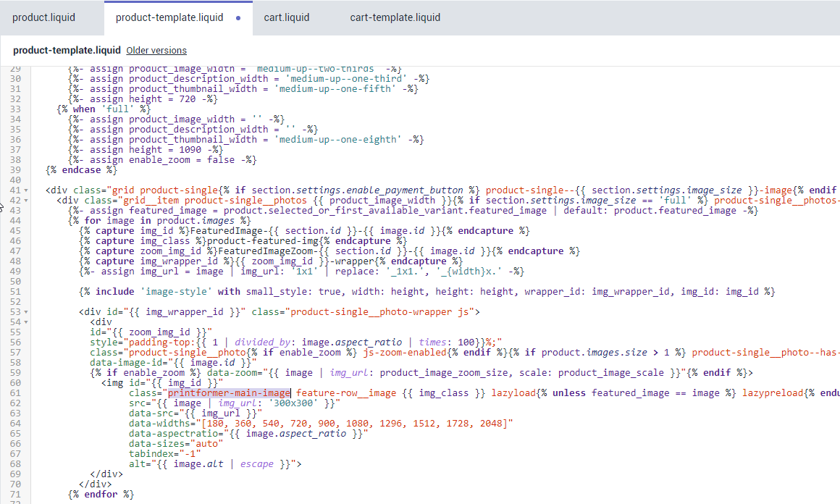
Task: Switch to the product.liquid tab
Action: 43,17
